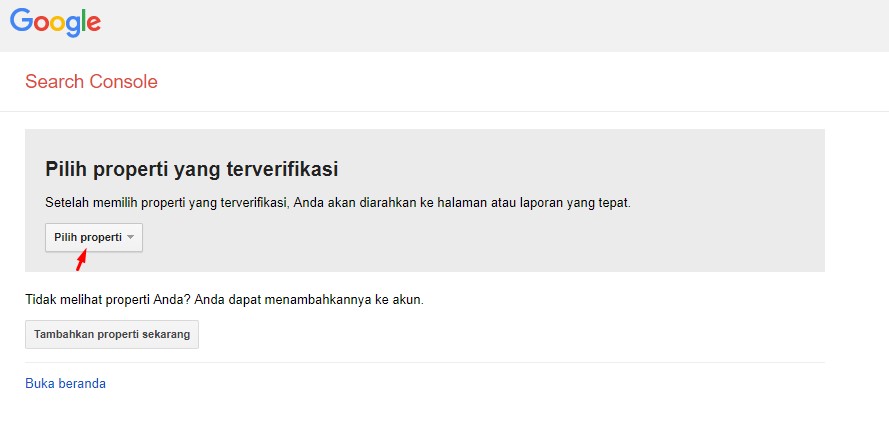Follow the Buka beranda link

click(65, 384)
